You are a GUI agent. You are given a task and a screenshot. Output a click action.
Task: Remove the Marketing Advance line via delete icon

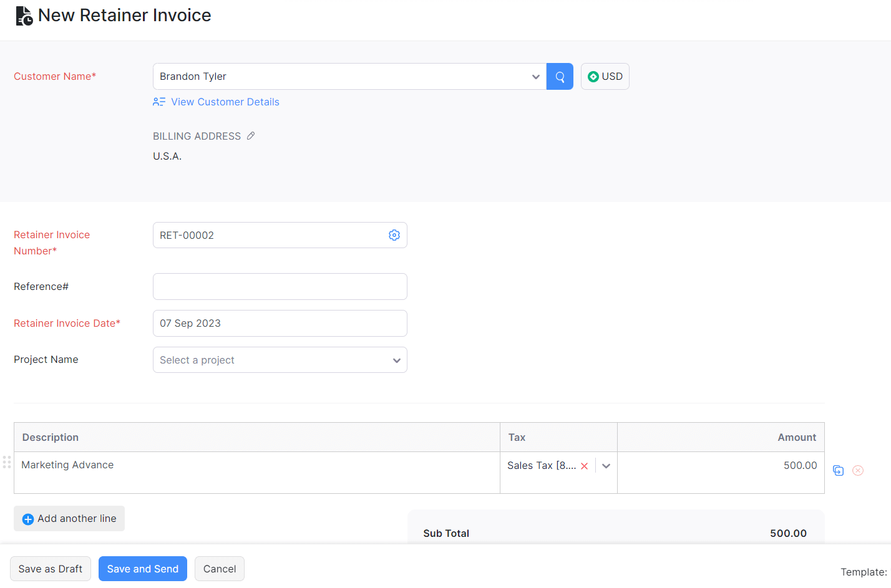858,470
